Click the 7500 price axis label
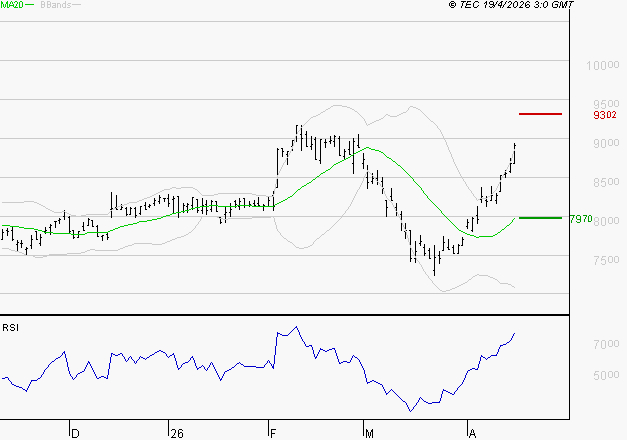The width and height of the screenshot is (627, 440). click(606, 260)
